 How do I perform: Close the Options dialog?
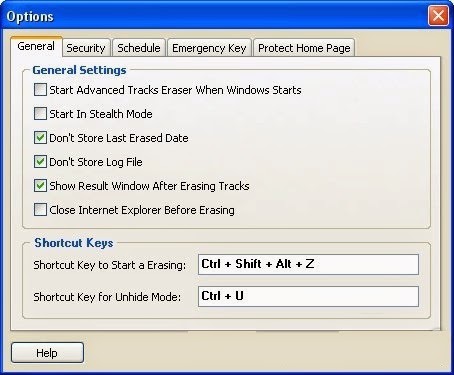pyautogui.click(x=438, y=15)
